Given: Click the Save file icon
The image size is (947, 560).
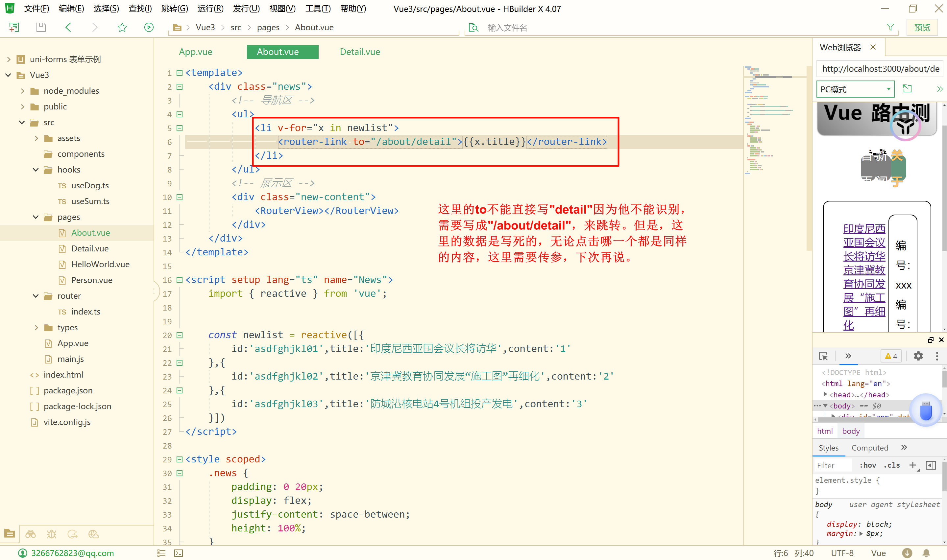Looking at the screenshot, I should click(41, 27).
